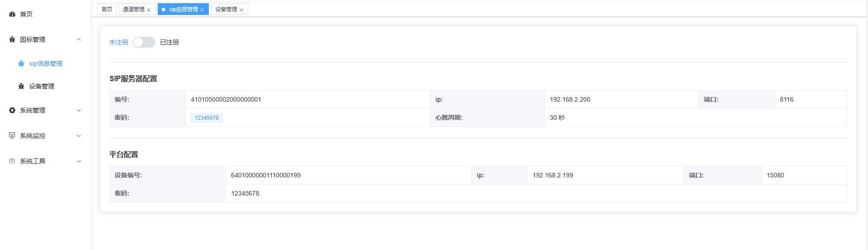Image resolution: width=868 pixels, height=250 pixels.
Task: Select the 未注册 switch label
Action: click(119, 42)
